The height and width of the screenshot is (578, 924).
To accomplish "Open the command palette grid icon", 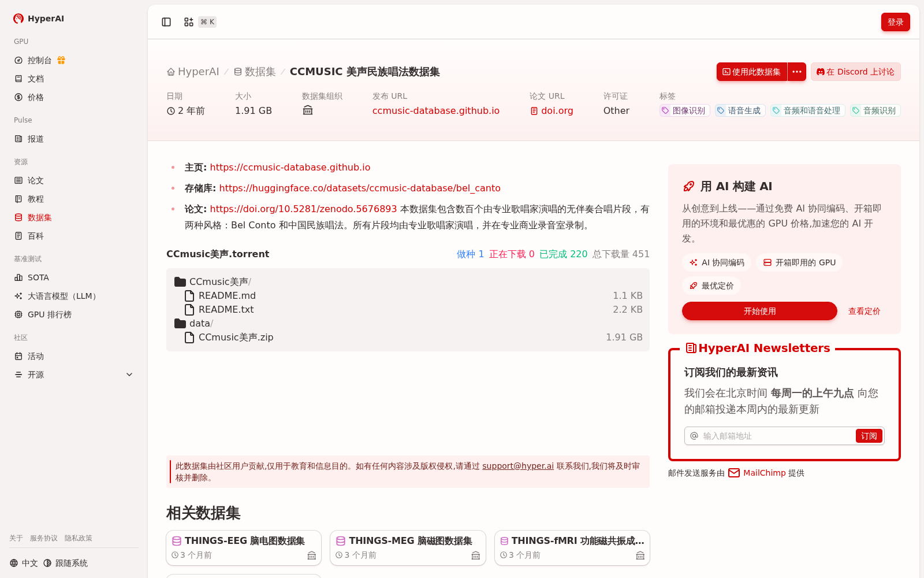I will 189,22.
